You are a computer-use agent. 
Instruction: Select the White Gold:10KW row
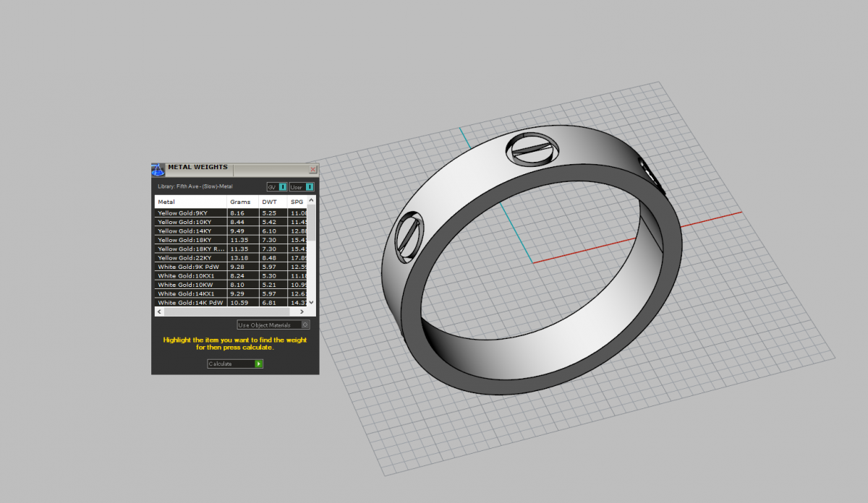pyautogui.click(x=231, y=285)
